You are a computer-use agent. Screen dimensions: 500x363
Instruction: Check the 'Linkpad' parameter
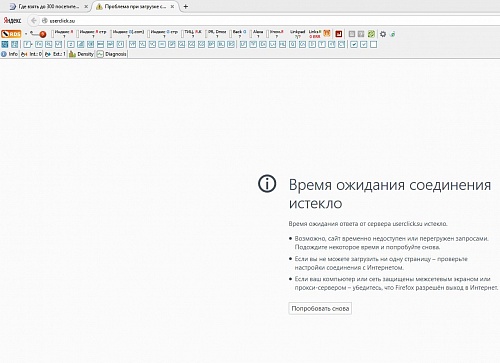click(297, 34)
